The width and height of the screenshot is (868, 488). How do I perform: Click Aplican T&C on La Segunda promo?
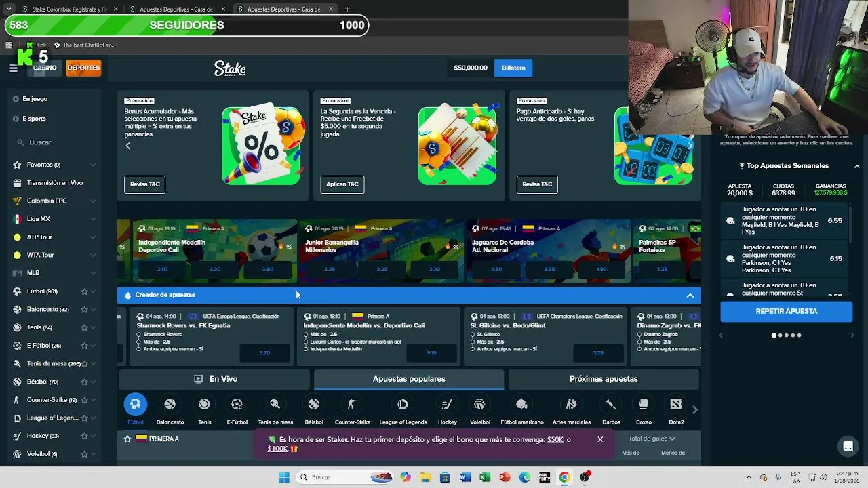[342, 184]
